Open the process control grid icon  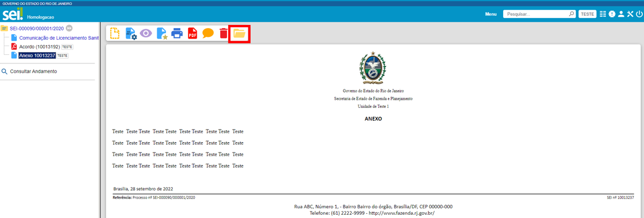coord(603,14)
